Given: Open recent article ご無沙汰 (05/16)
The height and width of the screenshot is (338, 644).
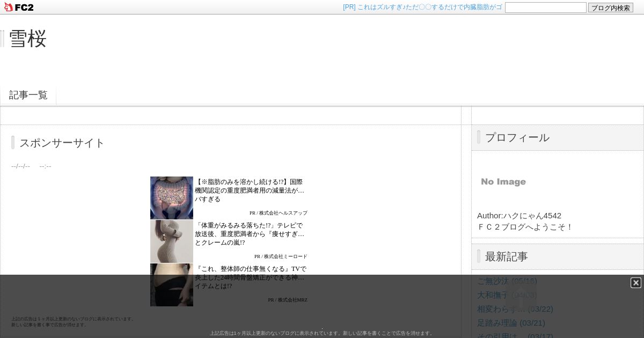Looking at the screenshot, I should tap(507, 281).
